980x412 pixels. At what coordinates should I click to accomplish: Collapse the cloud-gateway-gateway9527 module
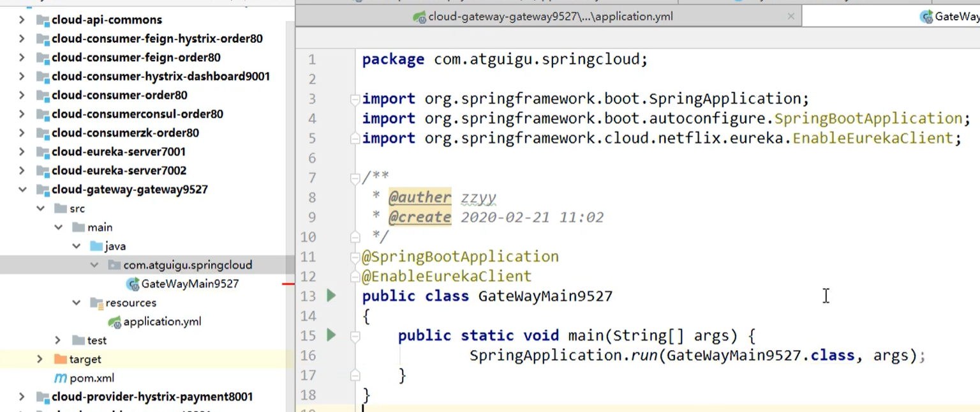click(22, 190)
